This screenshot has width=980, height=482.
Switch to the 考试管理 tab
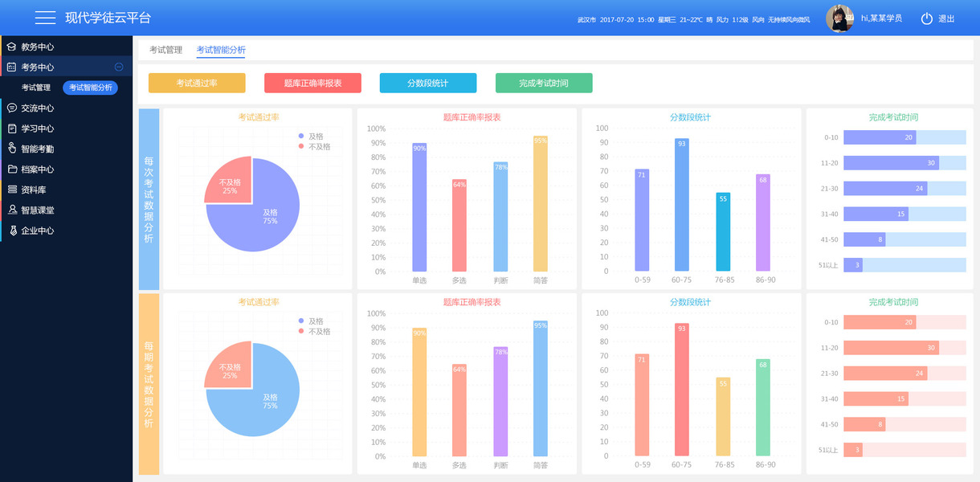[x=165, y=50]
